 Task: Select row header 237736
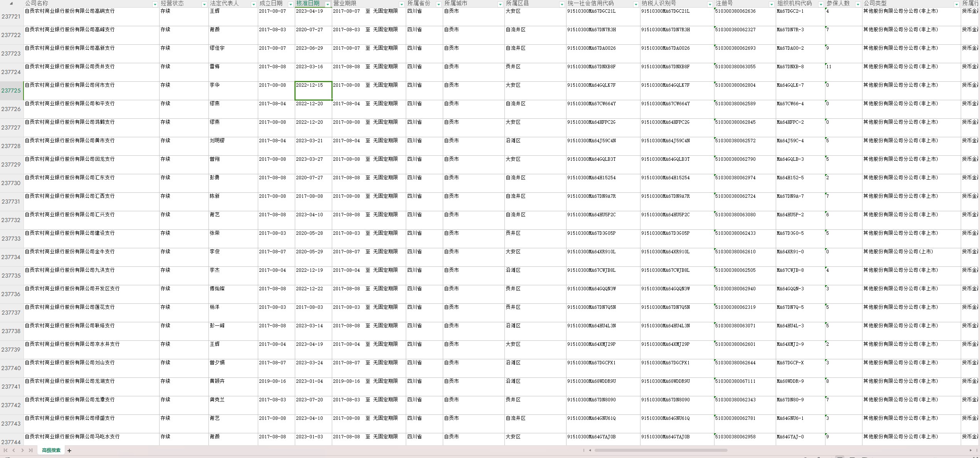(x=12, y=294)
